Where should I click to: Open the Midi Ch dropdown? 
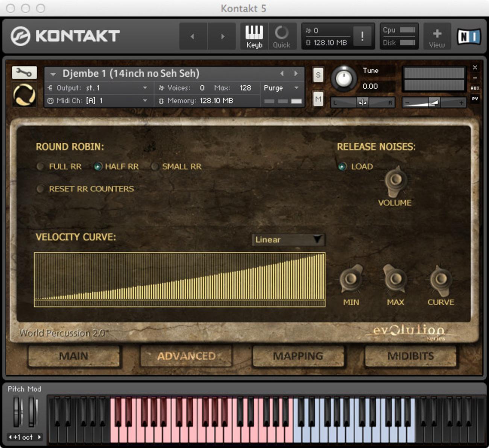pos(145,100)
